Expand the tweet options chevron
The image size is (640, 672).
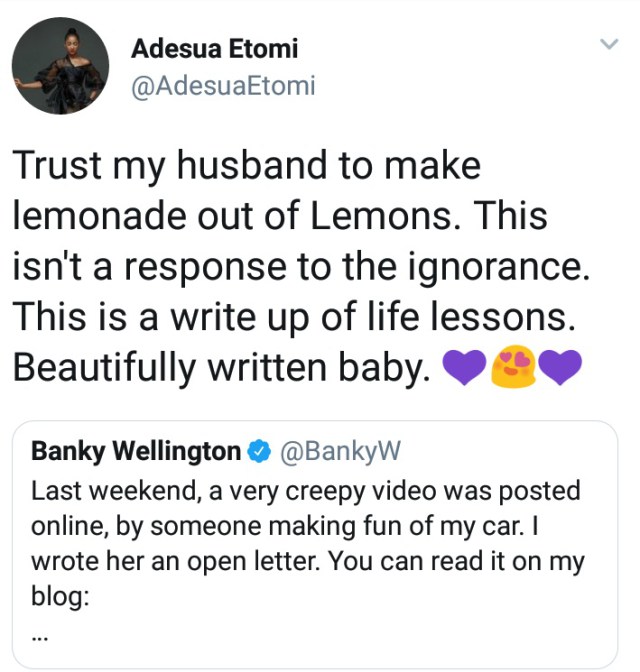608,44
